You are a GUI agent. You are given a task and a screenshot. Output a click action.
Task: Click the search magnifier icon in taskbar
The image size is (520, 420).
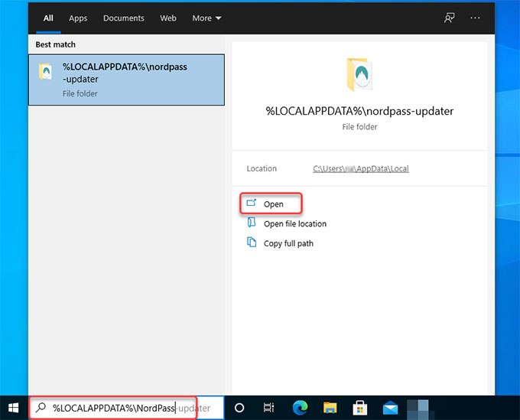pos(41,407)
